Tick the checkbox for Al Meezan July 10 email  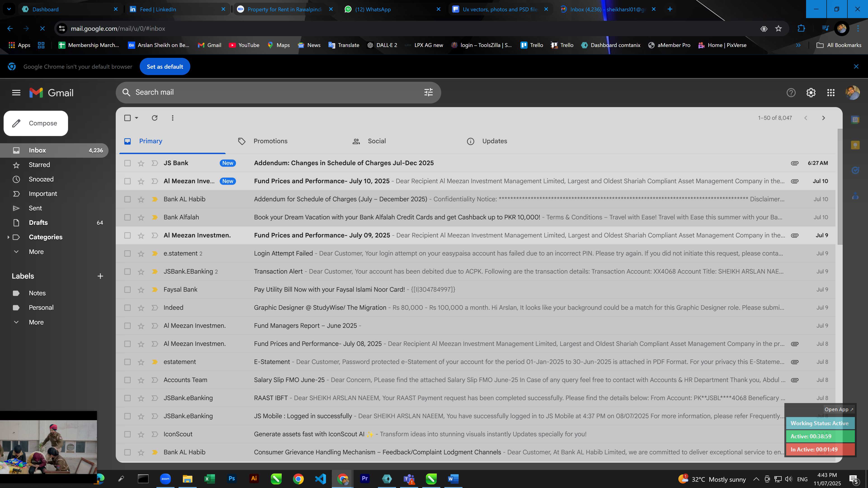127,181
